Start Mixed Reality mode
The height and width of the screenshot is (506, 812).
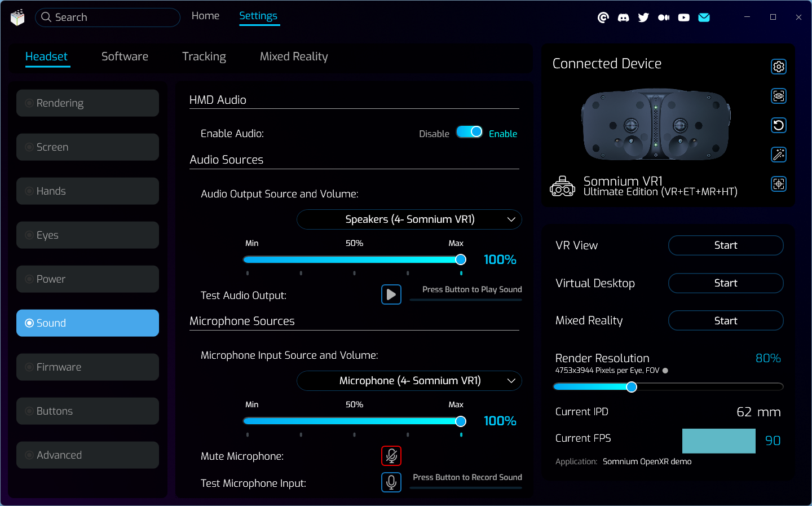click(725, 320)
